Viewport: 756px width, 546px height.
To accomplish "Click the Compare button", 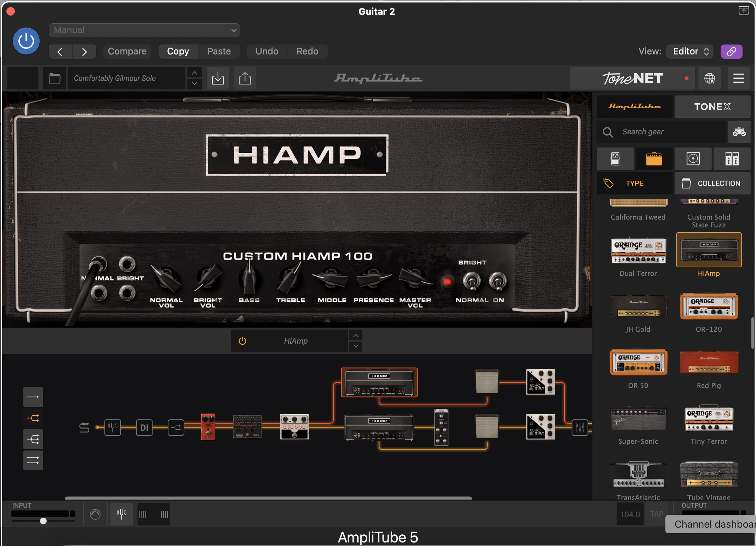I will point(127,52).
